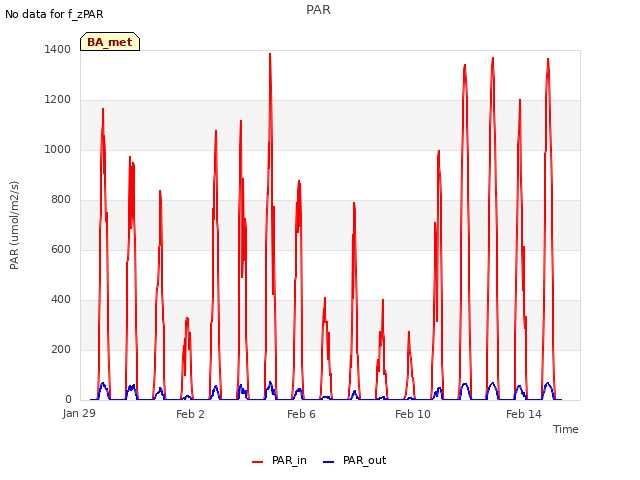Toggle the PAR_out legend entry
Screen dimensions: 640x480
[354, 460]
